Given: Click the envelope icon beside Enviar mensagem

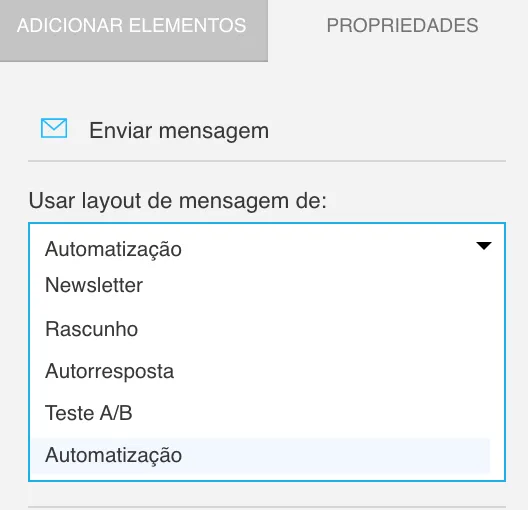Looking at the screenshot, I should click(54, 128).
